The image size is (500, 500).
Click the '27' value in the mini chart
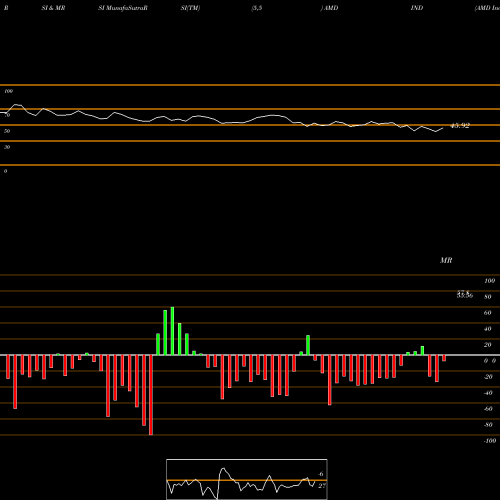click(322, 486)
